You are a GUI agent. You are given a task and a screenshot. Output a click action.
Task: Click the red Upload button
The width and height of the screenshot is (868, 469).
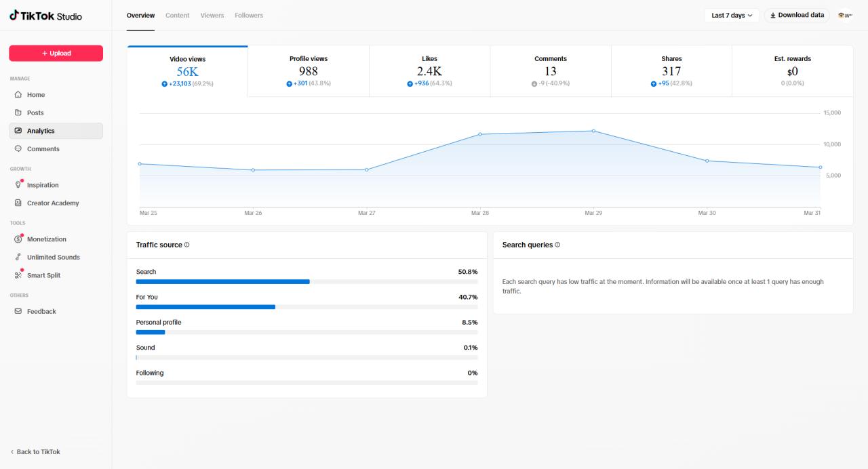(x=56, y=53)
